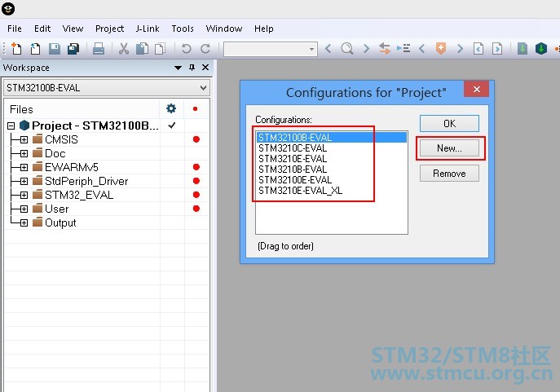Click the New document toolbar icon
The image size is (560, 392).
[x=15, y=48]
